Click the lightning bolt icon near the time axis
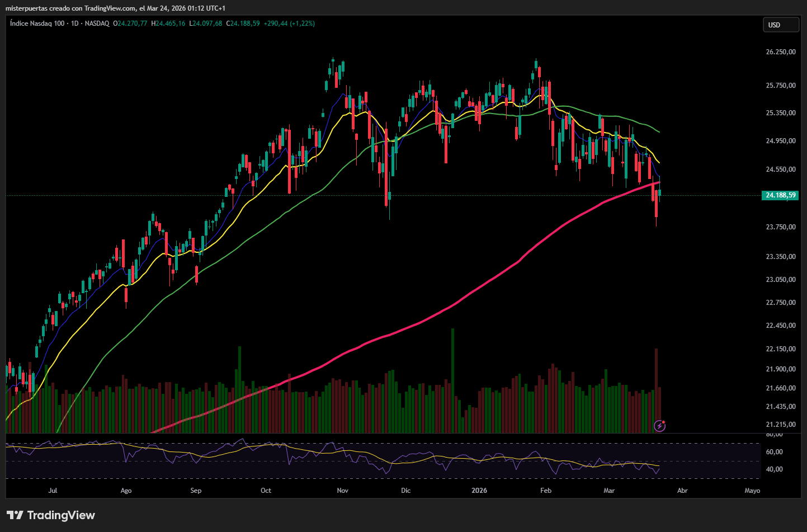807x532 pixels. 660,426
